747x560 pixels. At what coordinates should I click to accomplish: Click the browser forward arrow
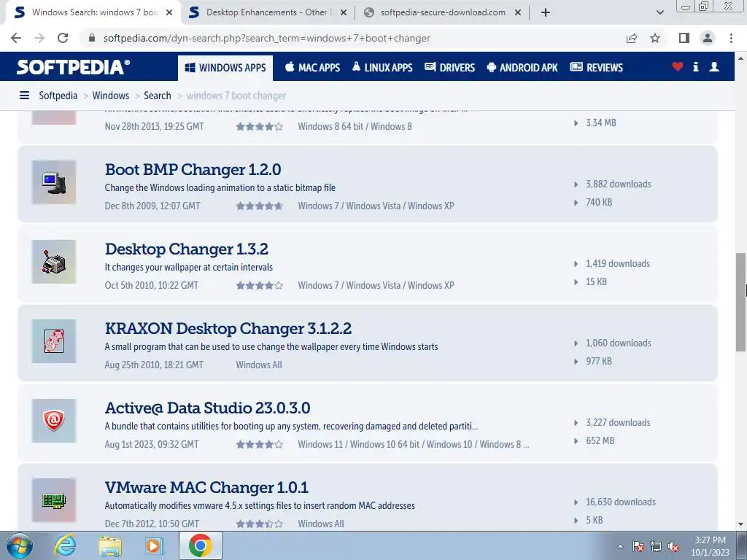click(39, 38)
